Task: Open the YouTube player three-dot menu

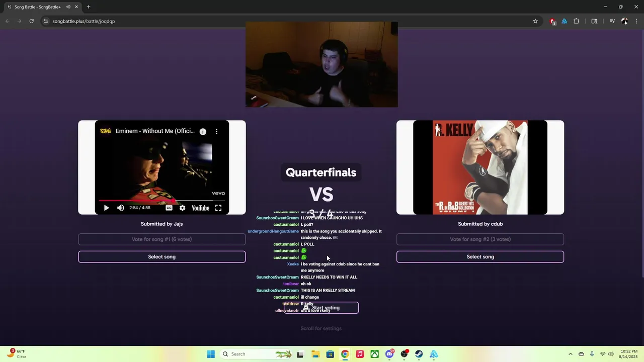Action: point(217,131)
